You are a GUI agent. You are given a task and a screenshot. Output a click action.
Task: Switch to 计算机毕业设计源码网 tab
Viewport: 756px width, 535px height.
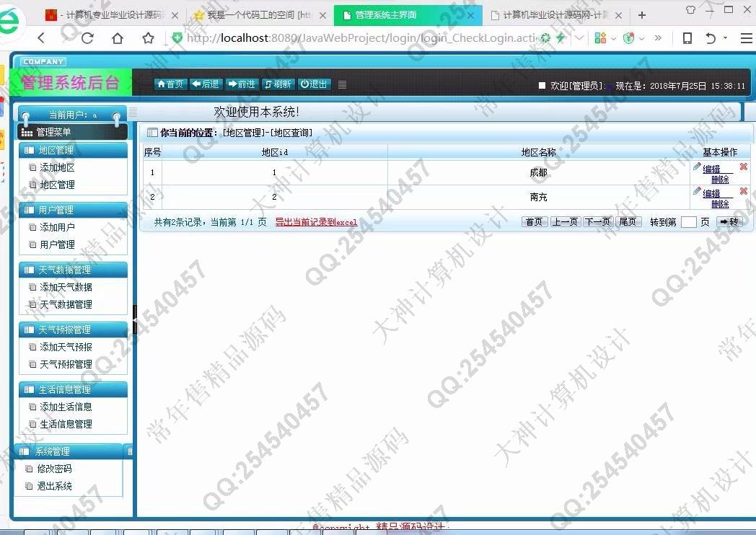(555, 15)
